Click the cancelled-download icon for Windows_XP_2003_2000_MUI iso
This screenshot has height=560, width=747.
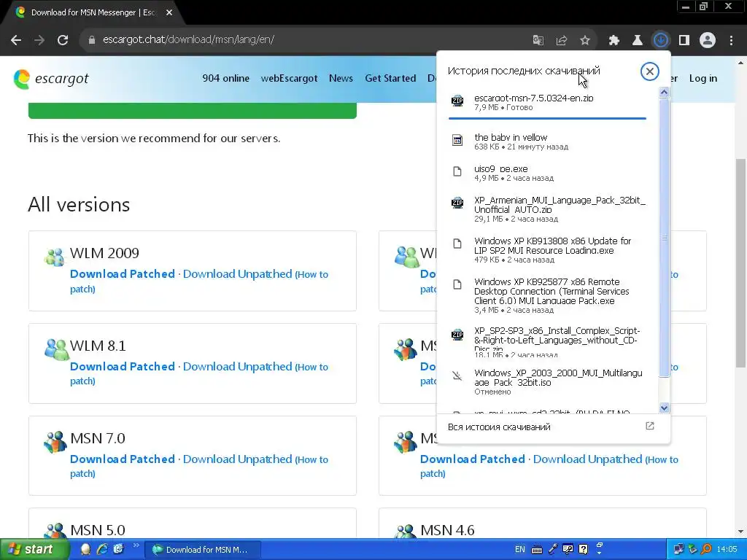point(457,376)
